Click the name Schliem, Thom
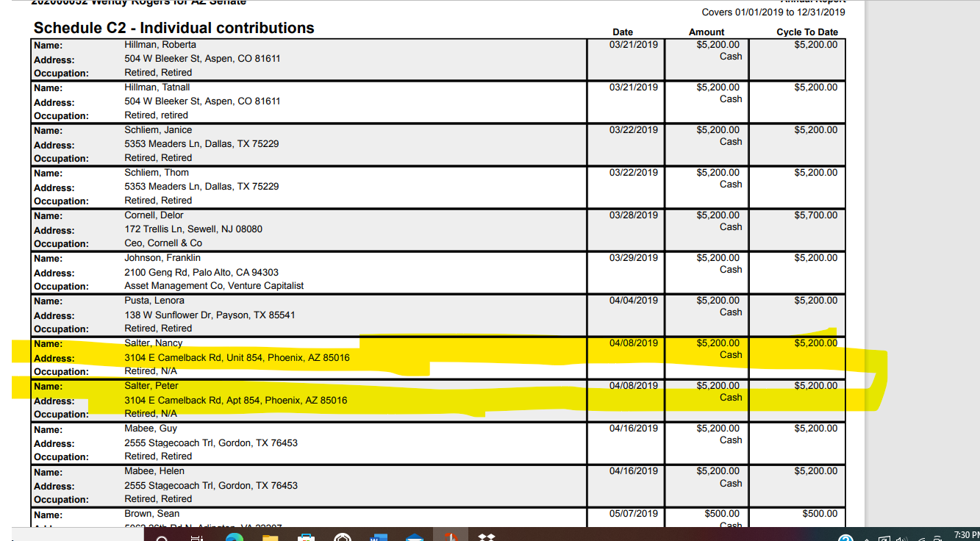The width and height of the screenshot is (980, 541). point(157,172)
